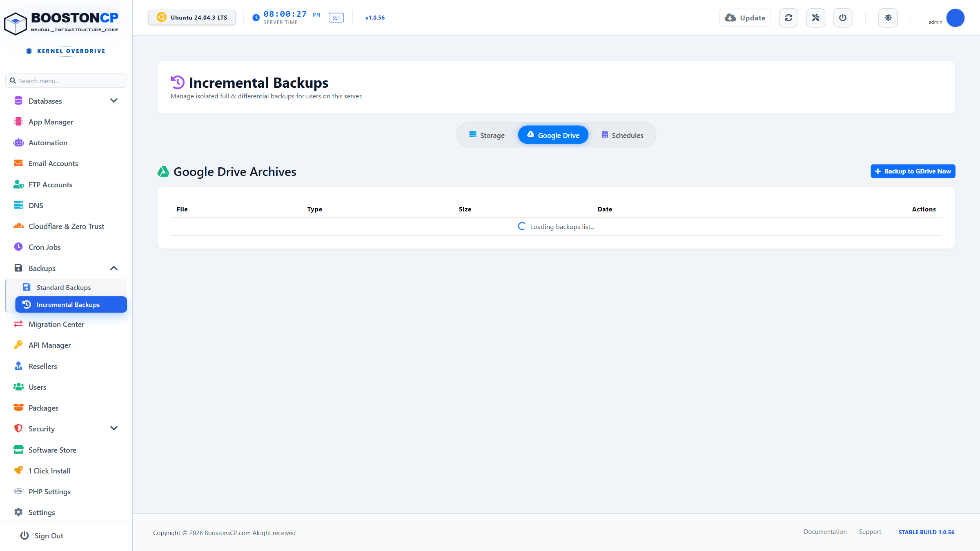Image resolution: width=980 pixels, height=551 pixels.
Task: Open 1 Click Install rocket icon
Action: tap(18, 471)
